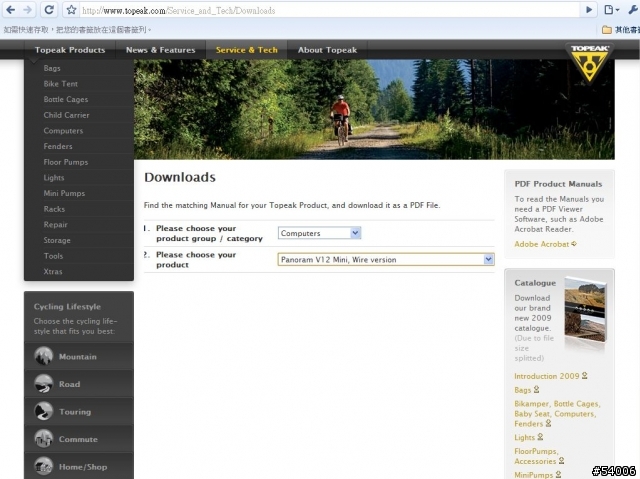Click the Road lifestyle icon
This screenshot has height=479, width=640.
pyautogui.click(x=43, y=384)
